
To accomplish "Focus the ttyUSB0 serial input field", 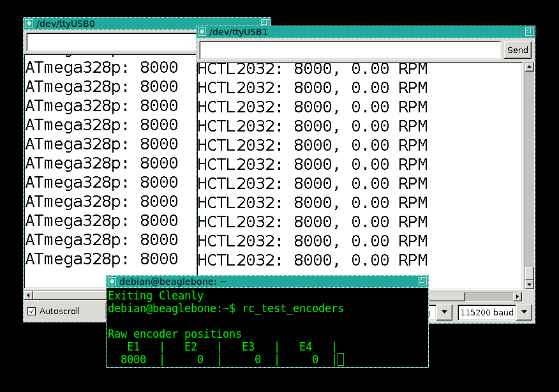I will coord(111,42).
